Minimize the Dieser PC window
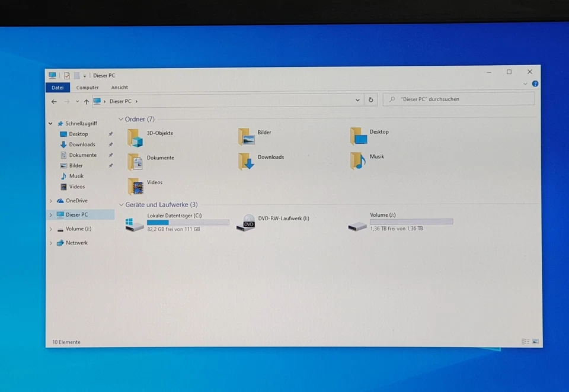Screen dimensions: 569x392 coord(489,72)
